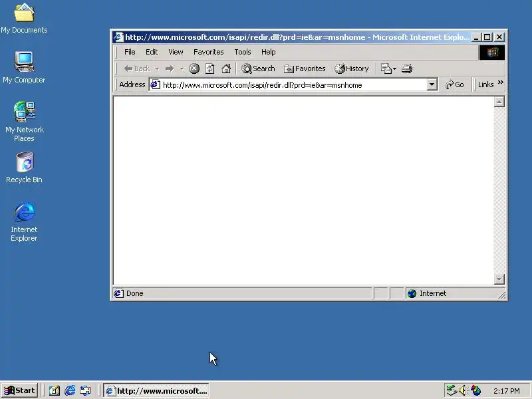Click the Links toolbar label
532x399 pixels.
(x=485, y=84)
